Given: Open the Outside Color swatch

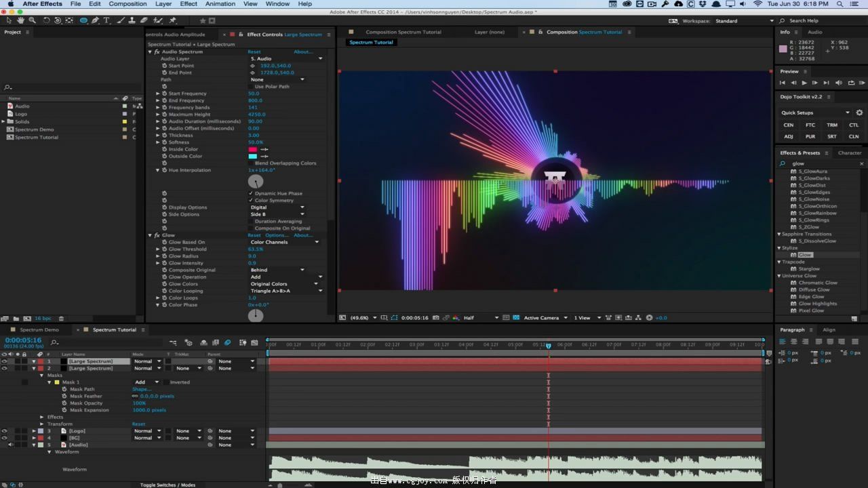Looking at the screenshot, I should pos(253,157).
